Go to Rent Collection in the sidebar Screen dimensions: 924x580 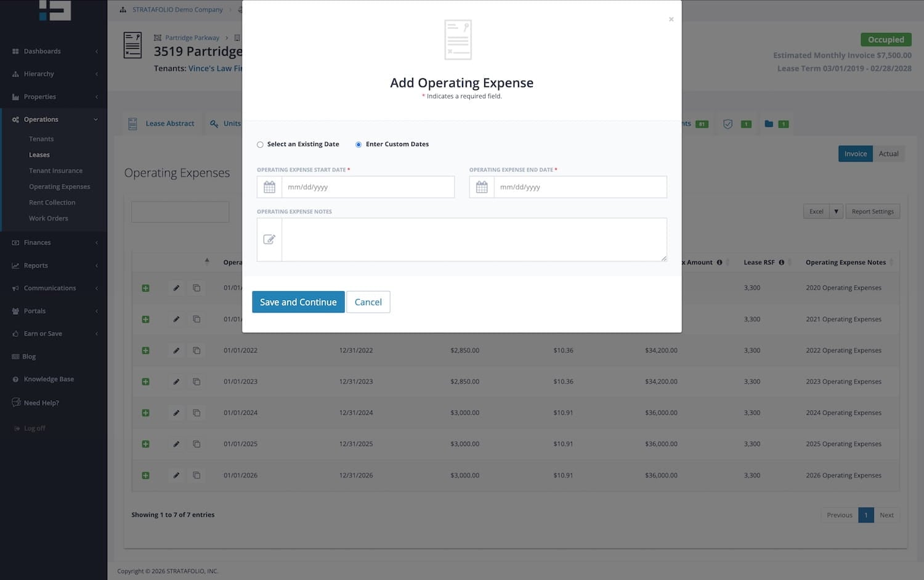tap(52, 203)
